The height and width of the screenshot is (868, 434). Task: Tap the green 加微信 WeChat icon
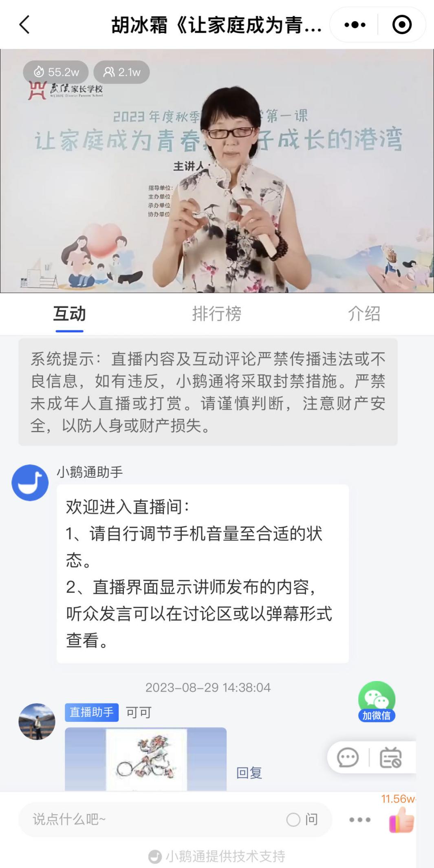pyautogui.click(x=377, y=701)
